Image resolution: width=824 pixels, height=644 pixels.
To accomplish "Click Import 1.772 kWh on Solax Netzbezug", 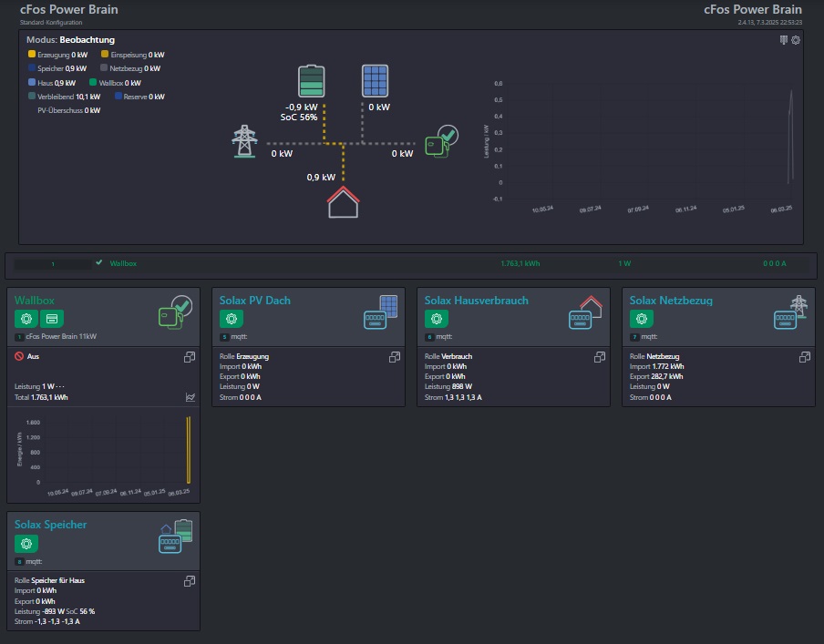I will pos(657,366).
